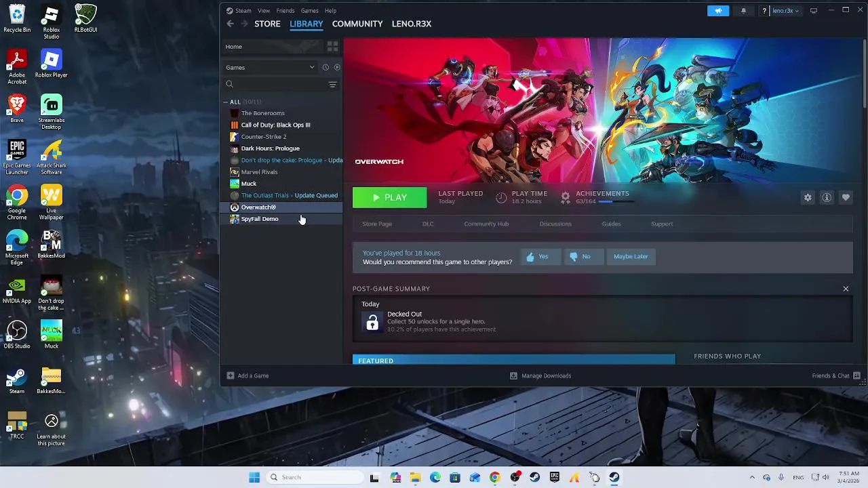868x488 pixels.
Task: Open Steam notifications bell
Action: click(x=743, y=10)
